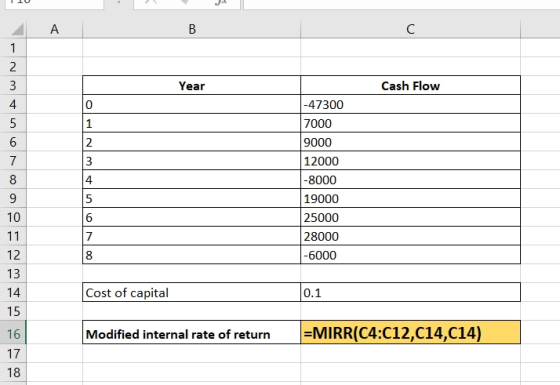The width and height of the screenshot is (560, 385).
Task: Click the Cash Flow header cell
Action: [410, 85]
